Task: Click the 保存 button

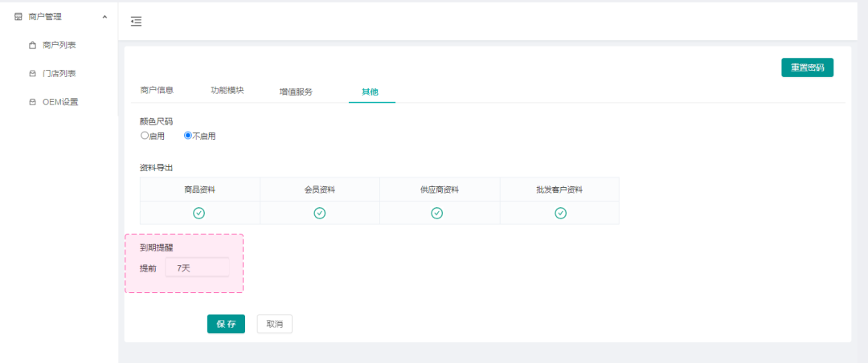Action: pyautogui.click(x=226, y=324)
